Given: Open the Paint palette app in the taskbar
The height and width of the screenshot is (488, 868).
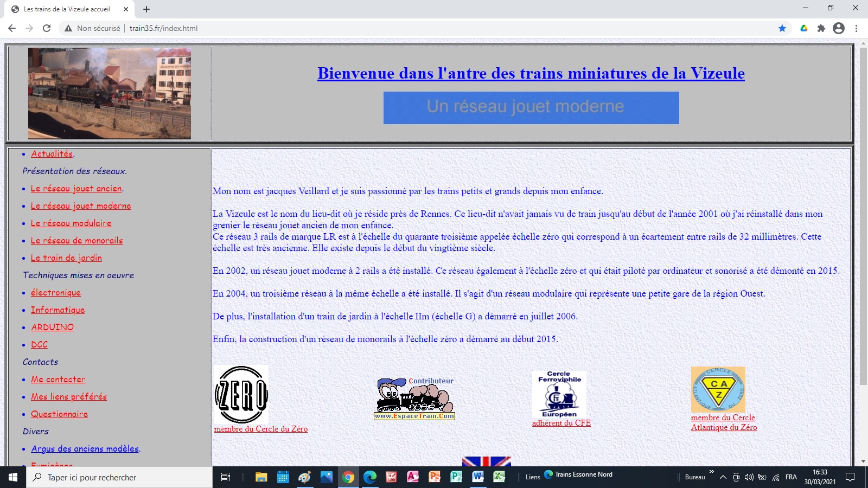Looking at the screenshot, I should tap(305, 477).
